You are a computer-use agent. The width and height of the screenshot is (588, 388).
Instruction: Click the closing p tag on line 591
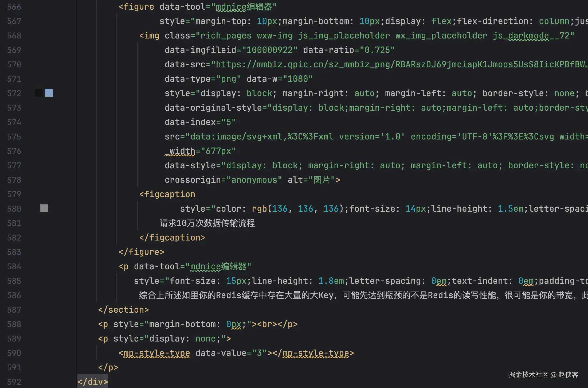pyautogui.click(x=108, y=367)
